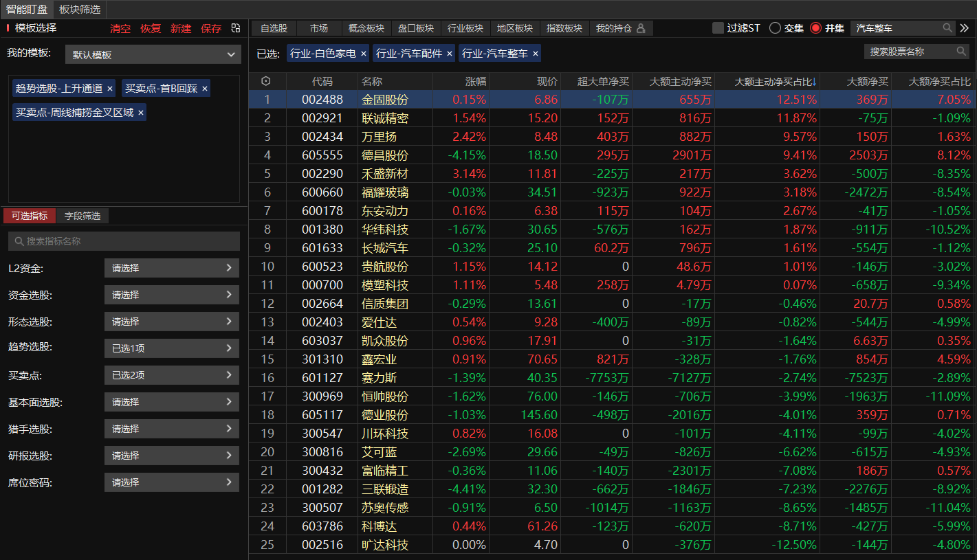
Task: Expand the 席位密码 selector
Action: (172, 482)
